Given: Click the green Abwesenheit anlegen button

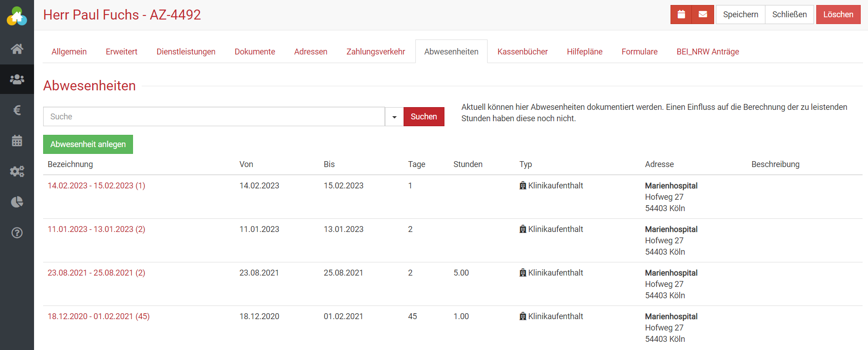Looking at the screenshot, I should [x=88, y=144].
